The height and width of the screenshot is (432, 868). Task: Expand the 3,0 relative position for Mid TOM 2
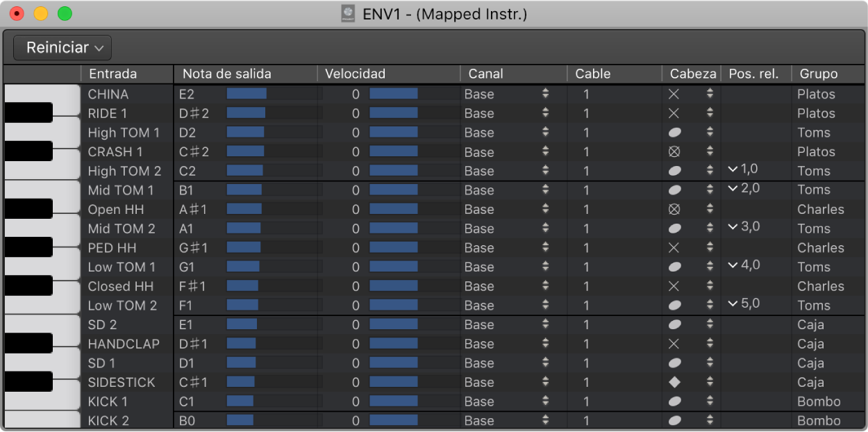click(x=732, y=226)
